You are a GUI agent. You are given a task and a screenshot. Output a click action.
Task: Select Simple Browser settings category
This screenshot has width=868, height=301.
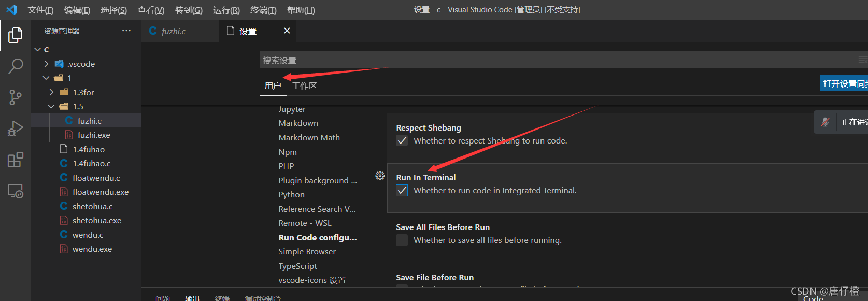pos(307,251)
